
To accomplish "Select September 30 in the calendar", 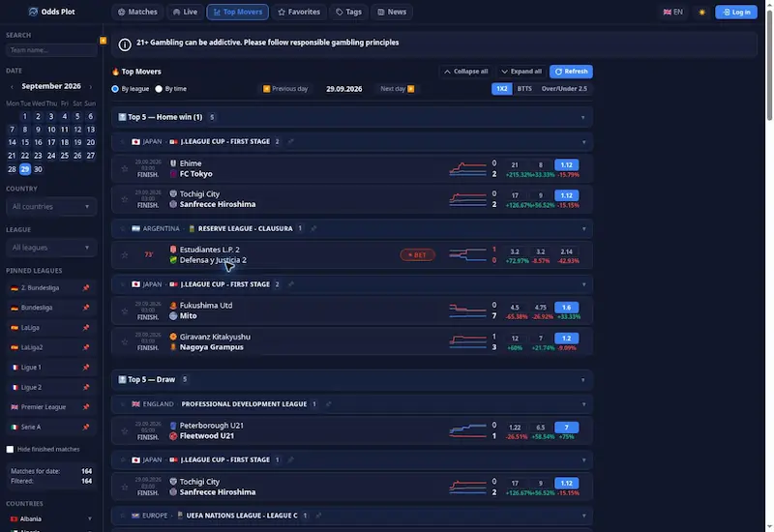I will 38,169.
